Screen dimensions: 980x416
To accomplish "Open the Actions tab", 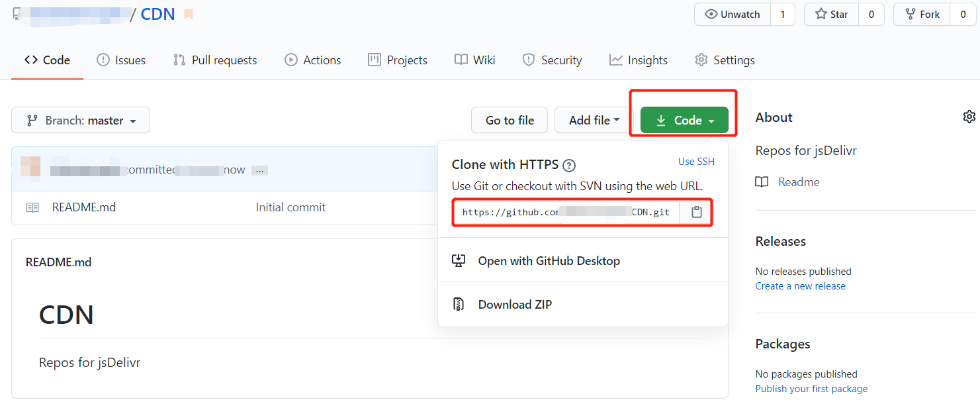I will point(313,60).
